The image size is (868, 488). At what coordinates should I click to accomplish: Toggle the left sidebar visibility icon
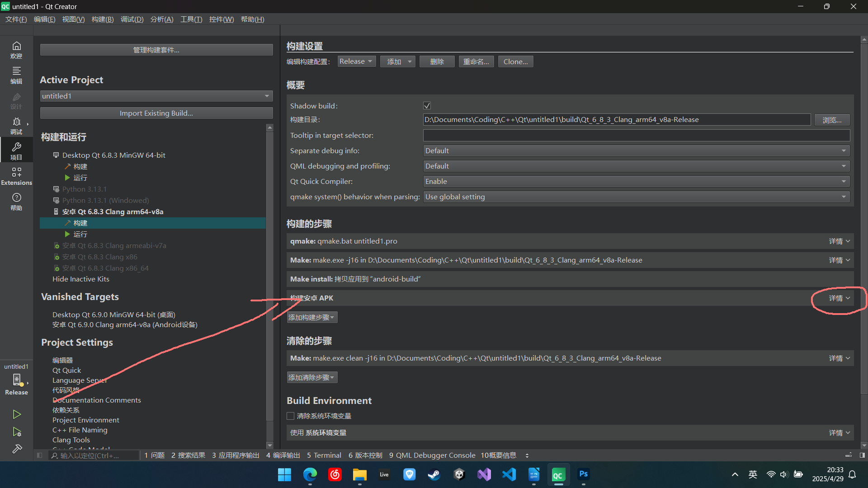(40, 455)
